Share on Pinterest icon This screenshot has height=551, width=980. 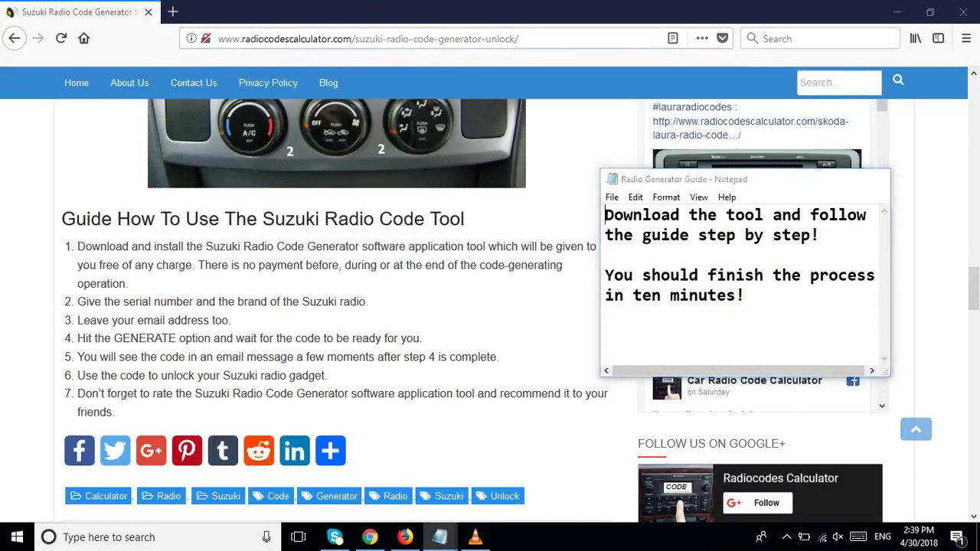point(187,451)
